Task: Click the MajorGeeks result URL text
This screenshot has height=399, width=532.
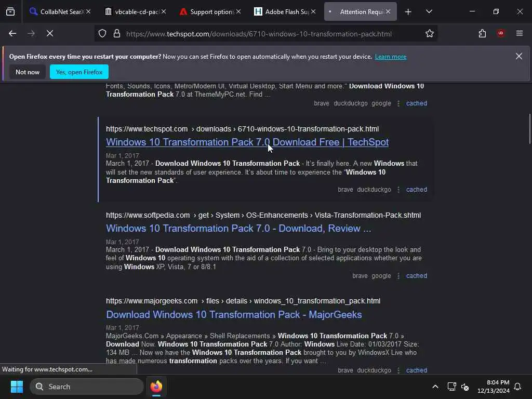Action: click(243, 301)
